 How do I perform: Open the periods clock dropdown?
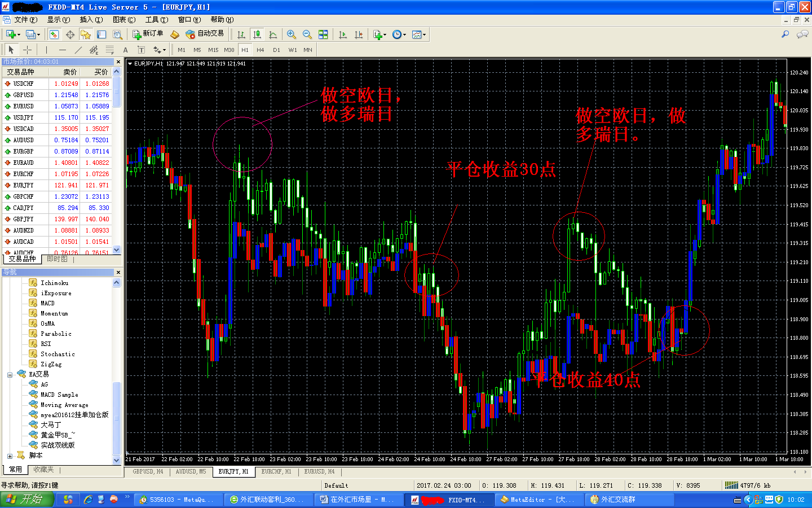point(399,34)
